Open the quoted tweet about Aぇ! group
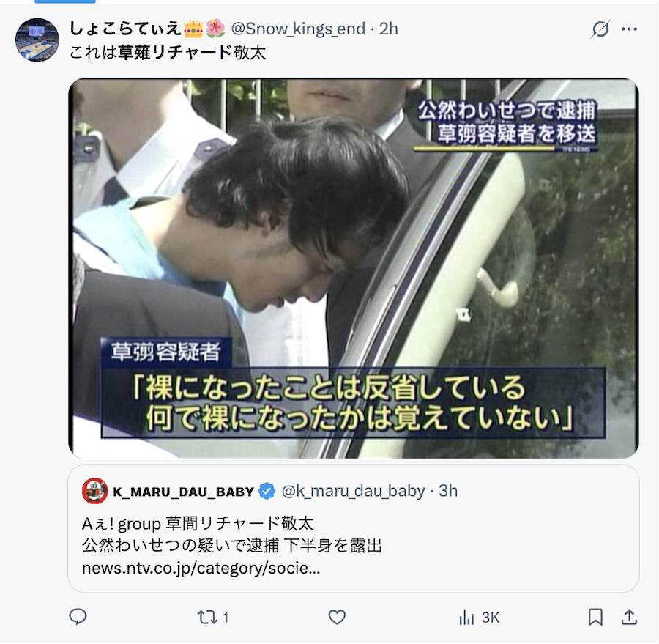The width and height of the screenshot is (659, 644). click(354, 529)
